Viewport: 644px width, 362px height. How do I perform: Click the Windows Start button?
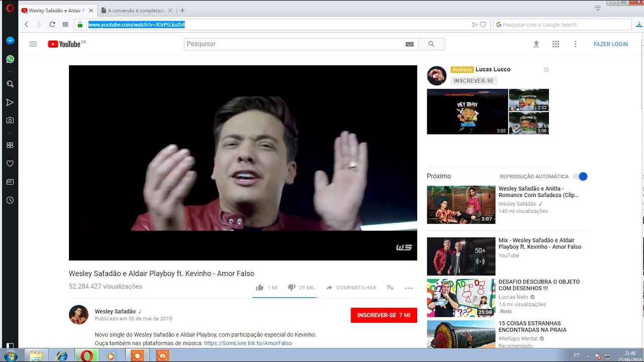click(x=10, y=355)
